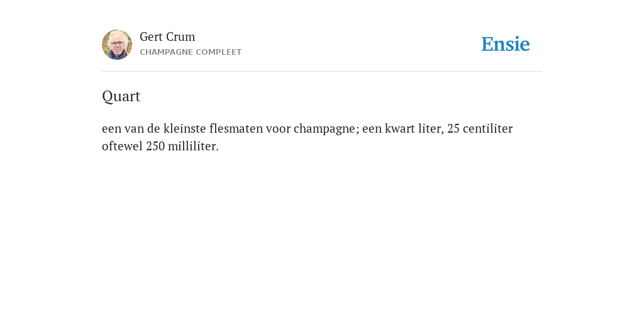Click the word 'champagne' in the definition

tap(326, 129)
